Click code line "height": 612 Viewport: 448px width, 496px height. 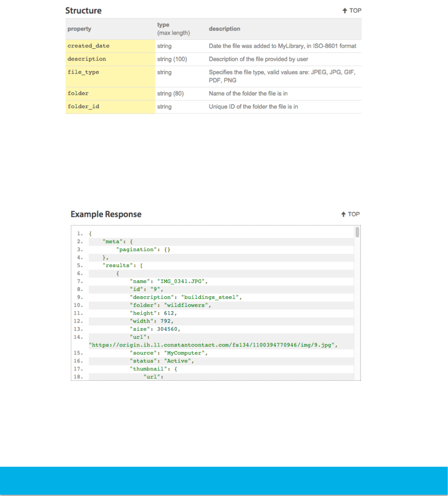(153, 313)
